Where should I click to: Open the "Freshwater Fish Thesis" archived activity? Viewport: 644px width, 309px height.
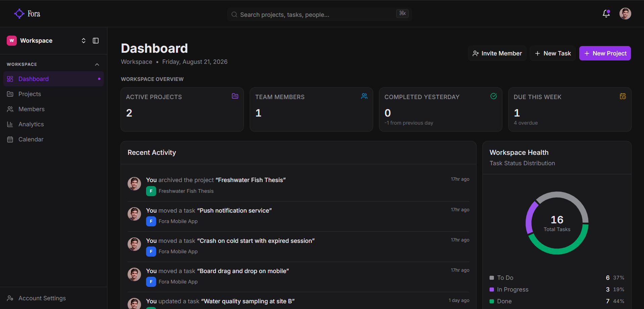click(x=298, y=186)
